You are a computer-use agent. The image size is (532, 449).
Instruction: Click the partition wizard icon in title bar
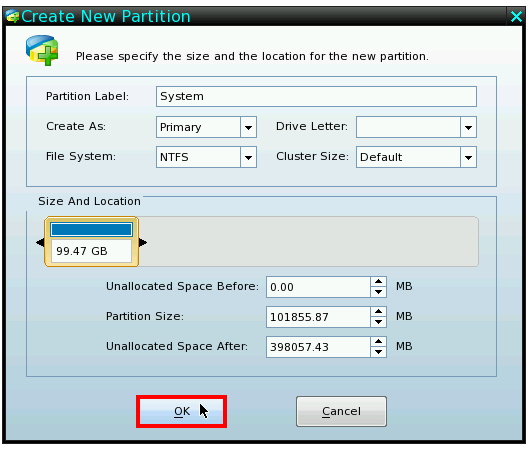coord(13,16)
